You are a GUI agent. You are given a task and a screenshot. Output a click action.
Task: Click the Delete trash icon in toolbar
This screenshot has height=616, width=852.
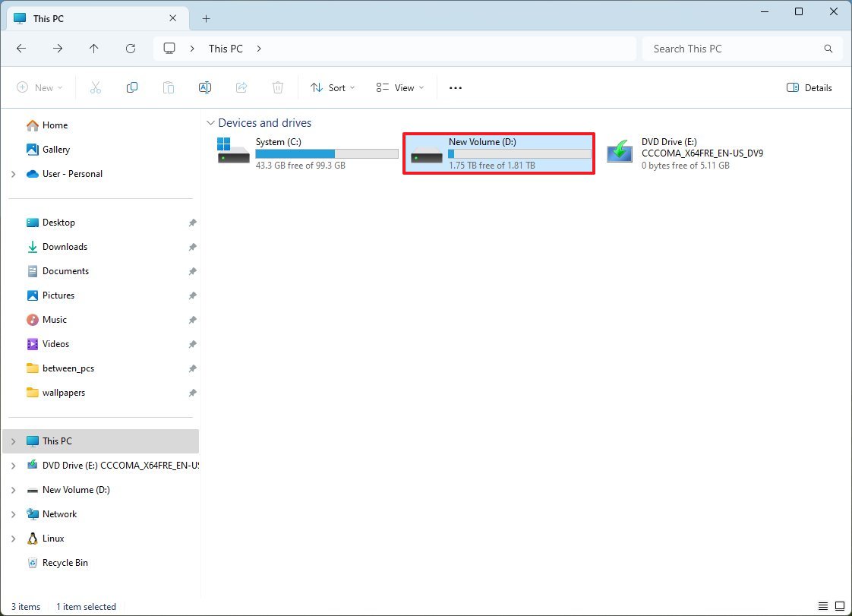point(278,87)
